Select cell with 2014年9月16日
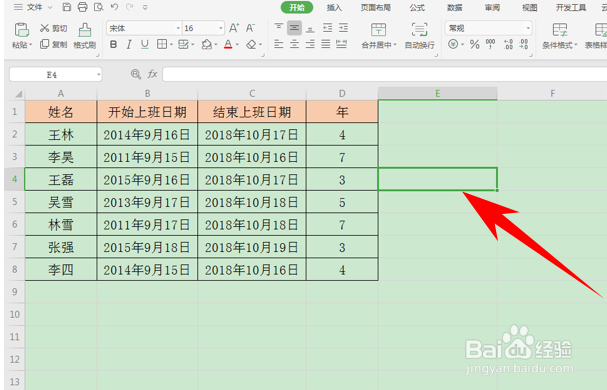Screen dimensions: 607x390 [x=147, y=135]
